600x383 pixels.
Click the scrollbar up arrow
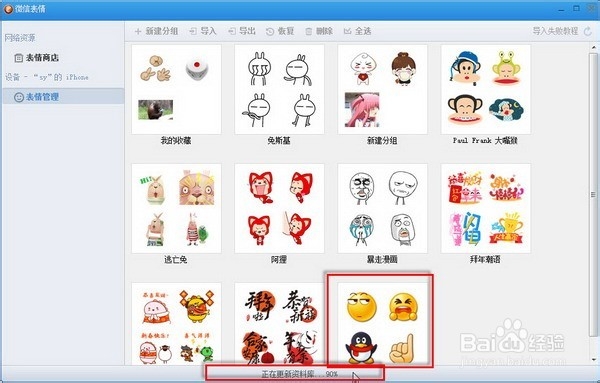pos(593,48)
